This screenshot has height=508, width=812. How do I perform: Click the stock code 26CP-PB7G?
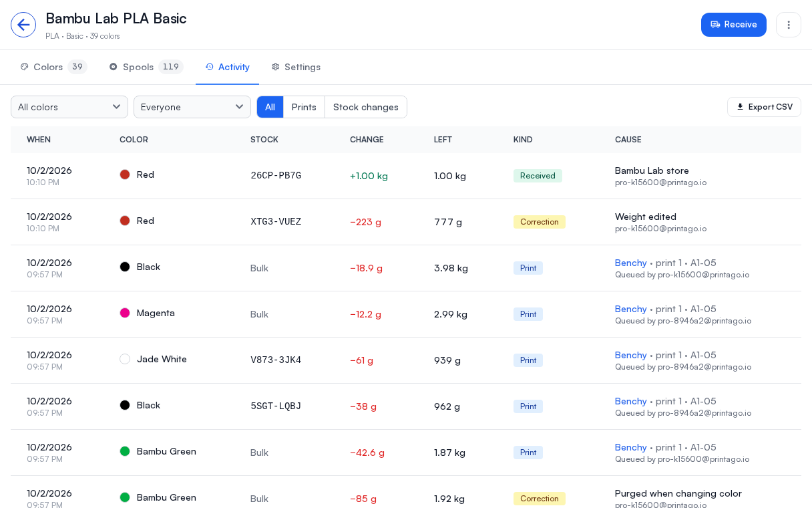pyautogui.click(x=276, y=176)
